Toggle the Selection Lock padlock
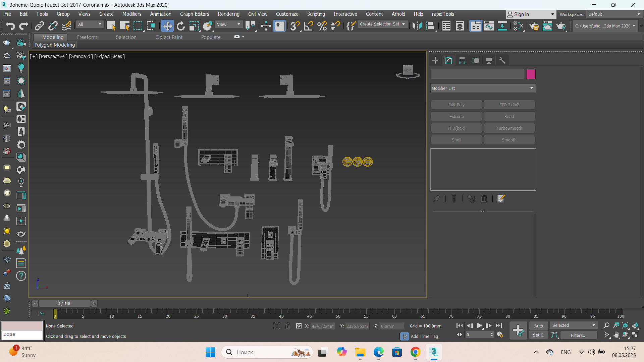644x362 pixels. pyautogui.click(x=288, y=326)
